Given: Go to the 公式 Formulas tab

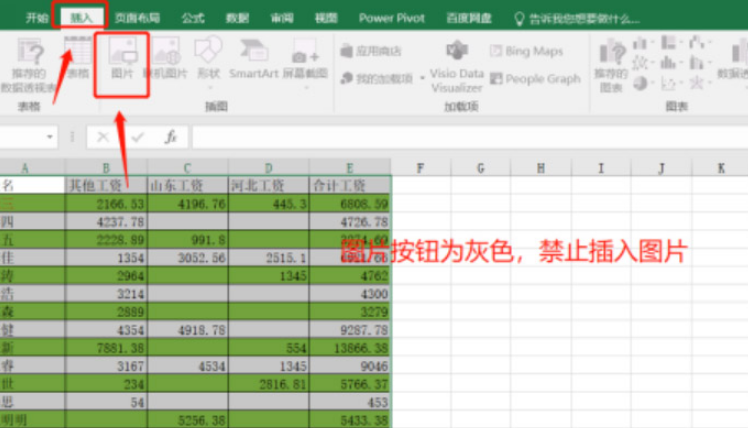Looking at the screenshot, I should coord(193,19).
